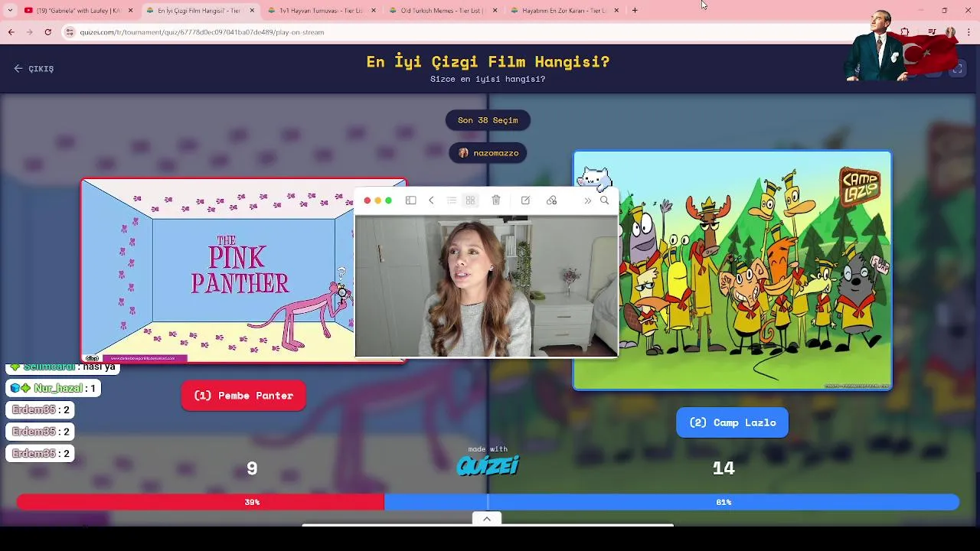This screenshot has height=551, width=980.
Task: Click back chevron in floating Mac window
Action: point(431,201)
